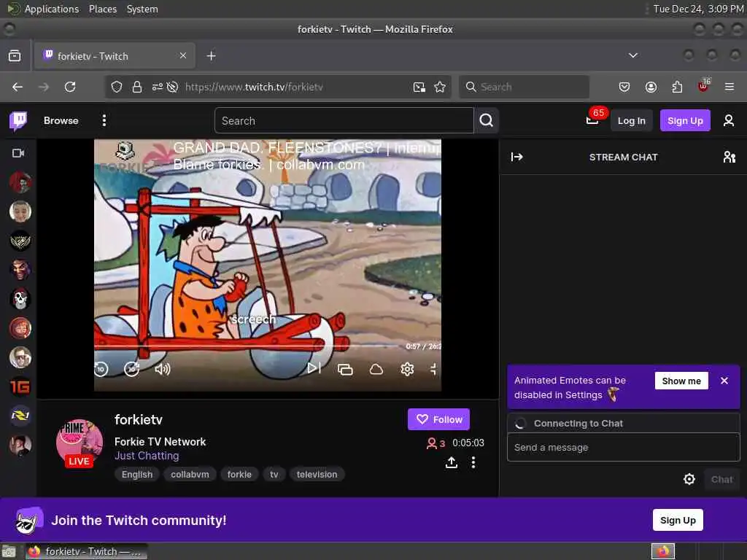This screenshot has height=560, width=747.
Task: Mute the stream volume
Action: (163, 368)
